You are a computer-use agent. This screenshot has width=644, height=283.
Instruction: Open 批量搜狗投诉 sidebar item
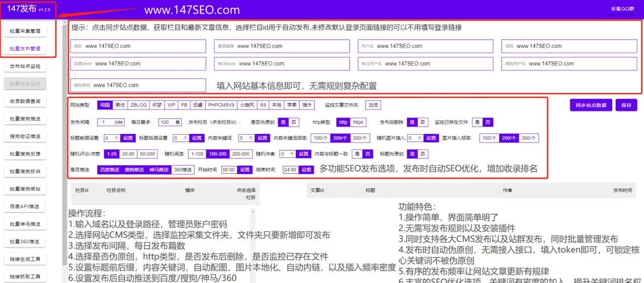point(25,171)
